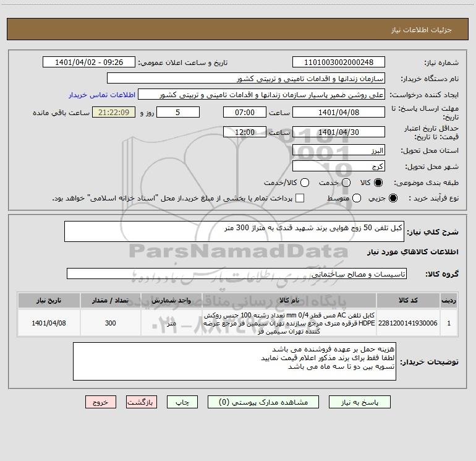Click the کد کالا column header
This screenshot has height=461, width=476.
408,301
